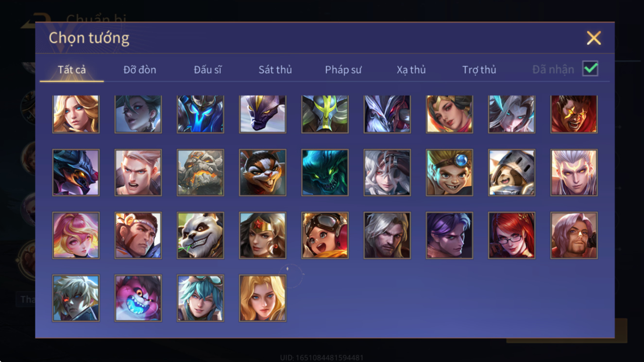Viewport: 644px width, 362px height.
Task: Close the Chọn tướng dialog
Action: click(x=593, y=38)
